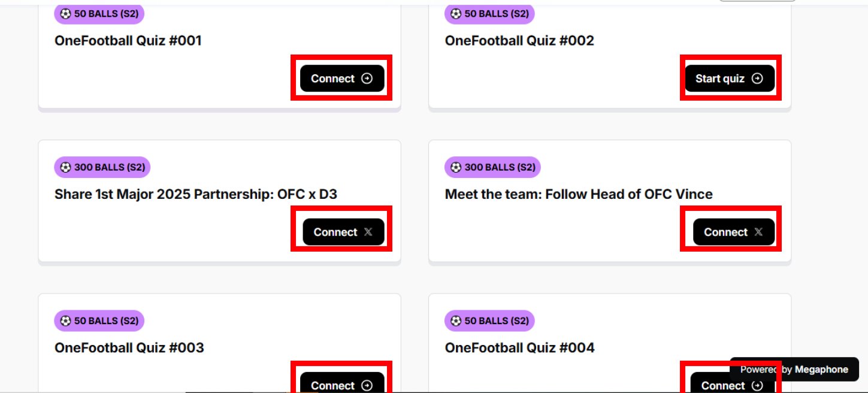Click arrow icon in Start quiz button
The image size is (868, 393).
coord(757,78)
